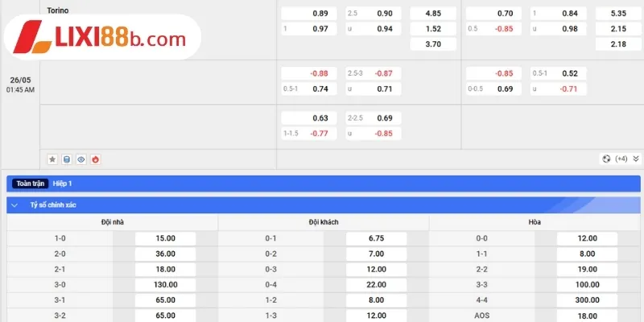
Task: Pick 1-0 correct score odds 15.00
Action: 166,238
